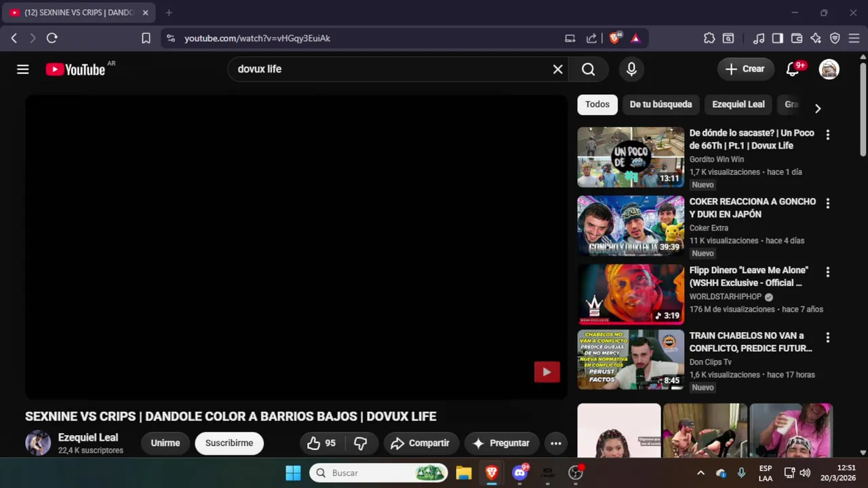The image size is (868, 488).
Task: Open options for 'TRAIN CHABELOS' video
Action: (x=827, y=338)
